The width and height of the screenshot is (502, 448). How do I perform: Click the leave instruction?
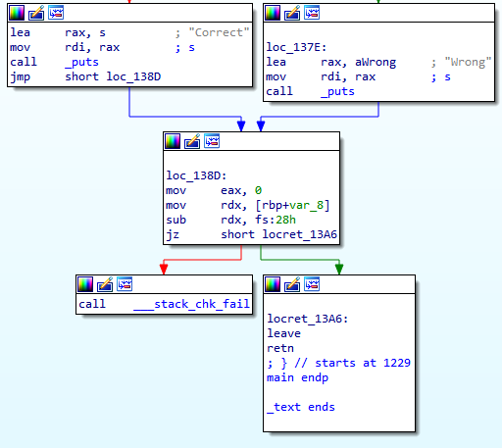283,333
